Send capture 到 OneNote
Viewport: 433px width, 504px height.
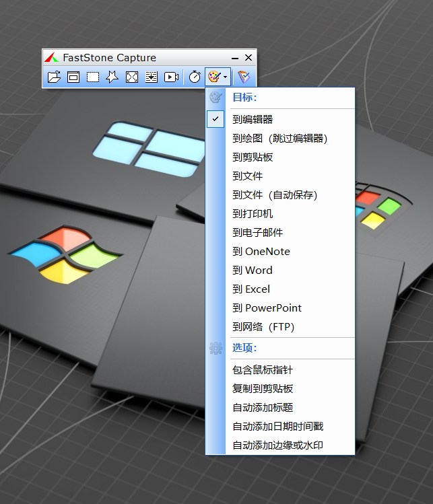pyautogui.click(x=280, y=252)
